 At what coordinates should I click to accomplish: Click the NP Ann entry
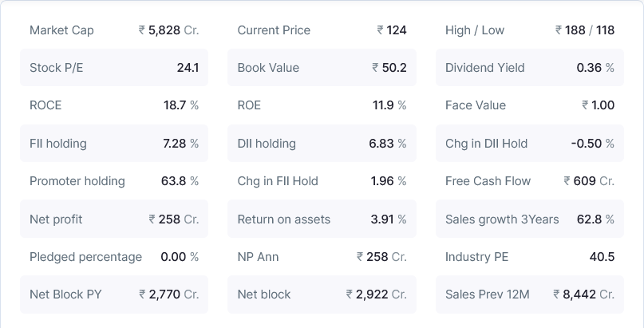tap(322, 257)
